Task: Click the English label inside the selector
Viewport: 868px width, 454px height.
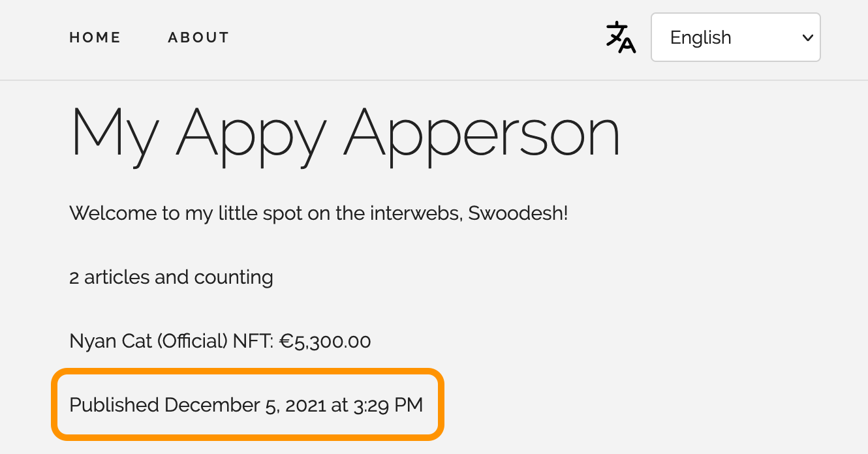Action: (x=700, y=37)
